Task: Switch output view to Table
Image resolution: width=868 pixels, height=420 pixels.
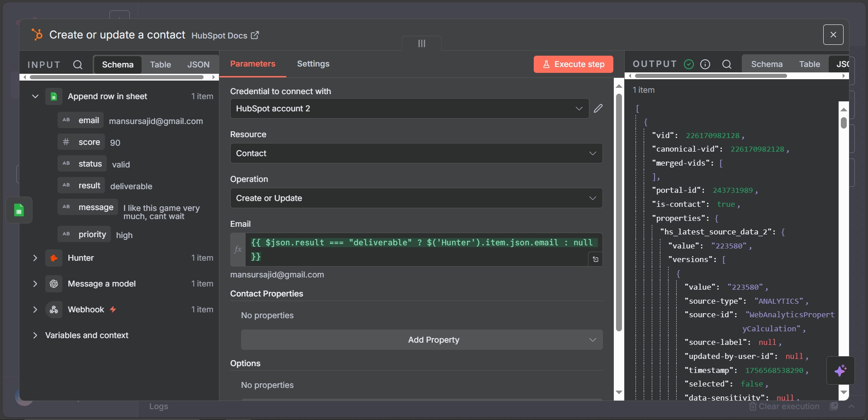Action: (809, 64)
